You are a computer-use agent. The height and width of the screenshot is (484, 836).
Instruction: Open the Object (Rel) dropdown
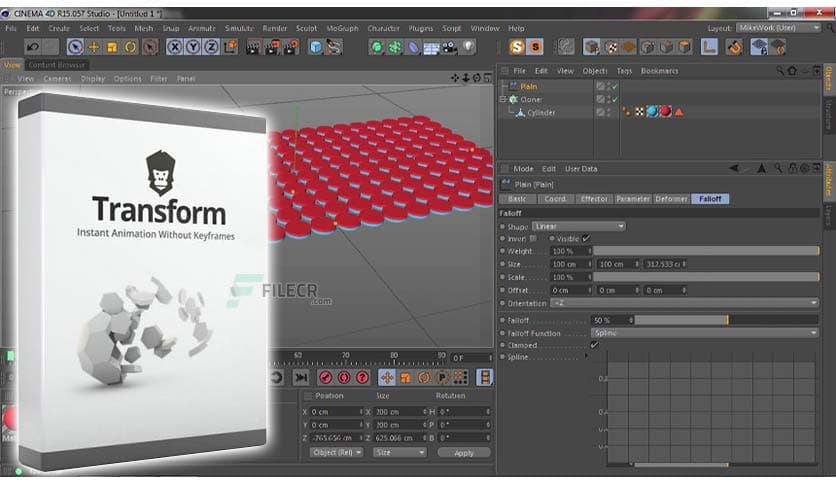click(336, 453)
